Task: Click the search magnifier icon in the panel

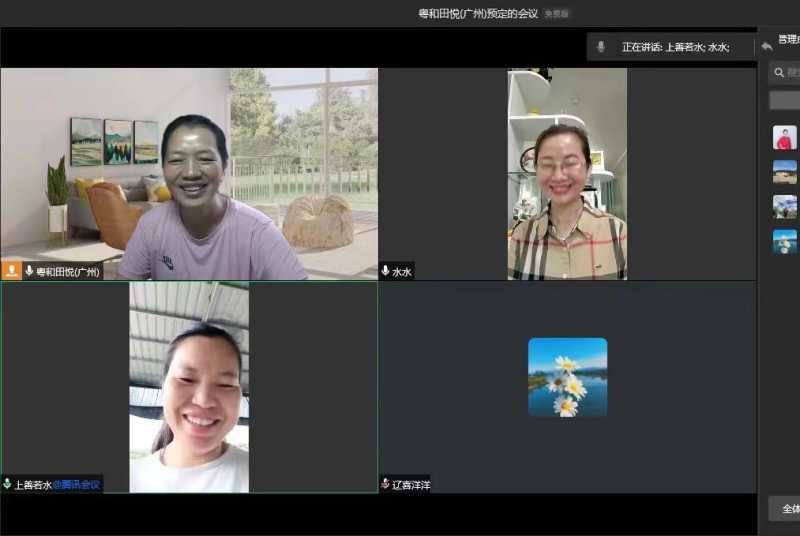Action: pos(779,73)
